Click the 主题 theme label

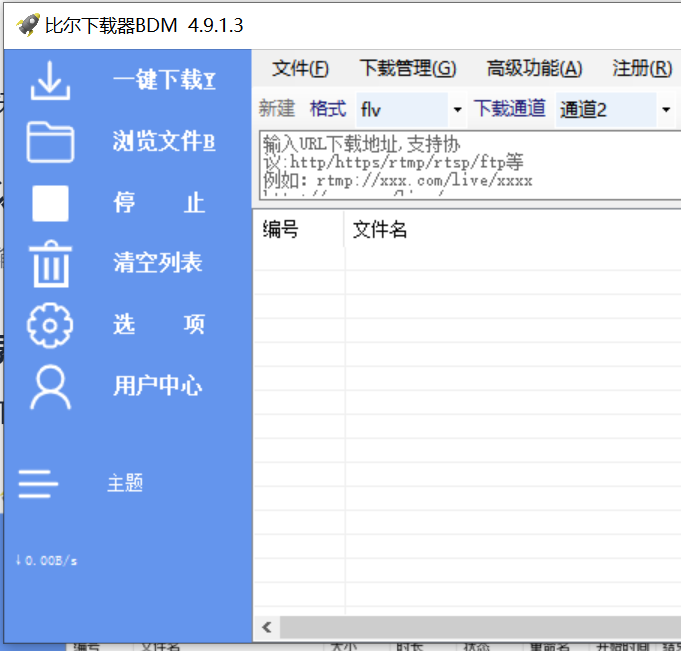[x=125, y=483]
